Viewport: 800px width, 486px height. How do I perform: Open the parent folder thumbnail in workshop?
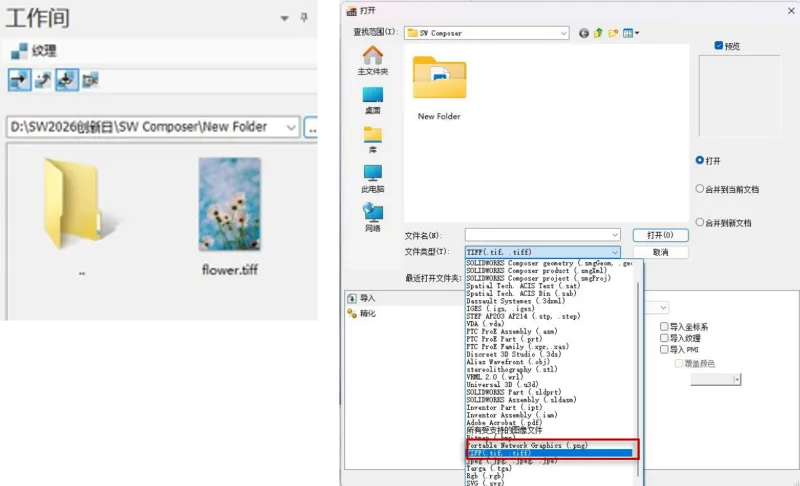pos(82,204)
